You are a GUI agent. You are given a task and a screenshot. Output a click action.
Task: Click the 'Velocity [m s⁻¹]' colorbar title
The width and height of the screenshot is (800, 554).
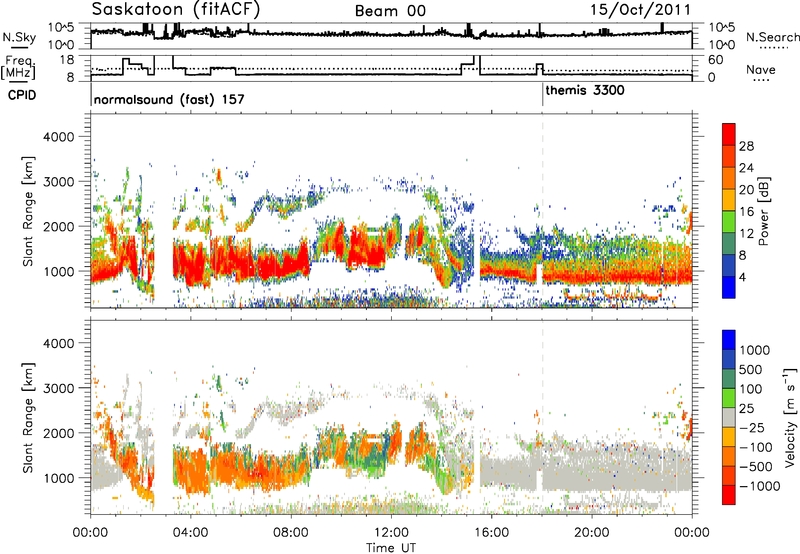pyautogui.click(x=790, y=417)
